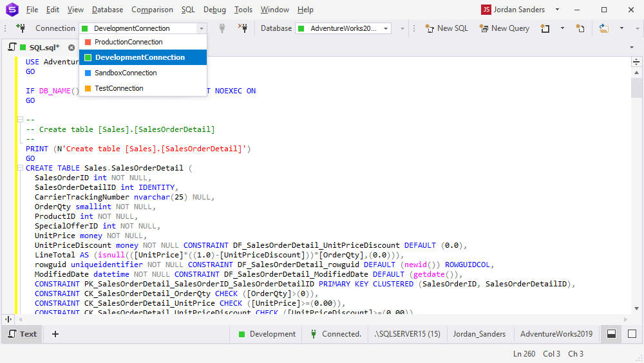Click the AdventureWorks2019 status bar entry

pos(556,334)
